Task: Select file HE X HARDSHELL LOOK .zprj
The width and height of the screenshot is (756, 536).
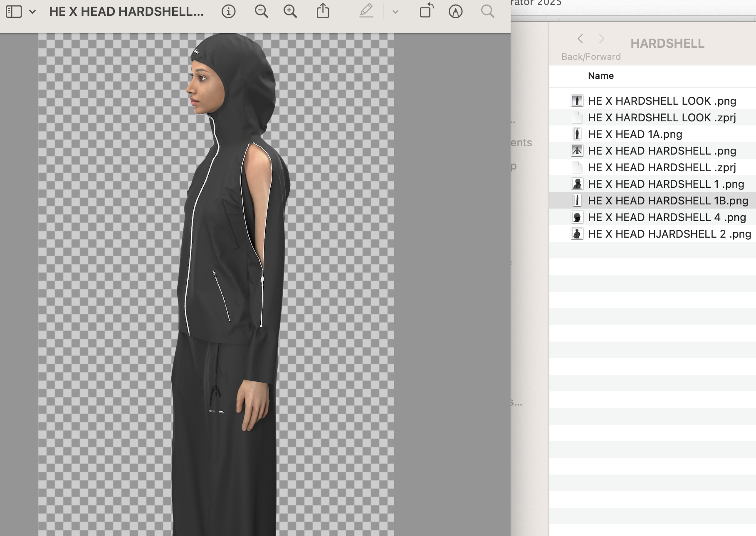Action: (652, 118)
